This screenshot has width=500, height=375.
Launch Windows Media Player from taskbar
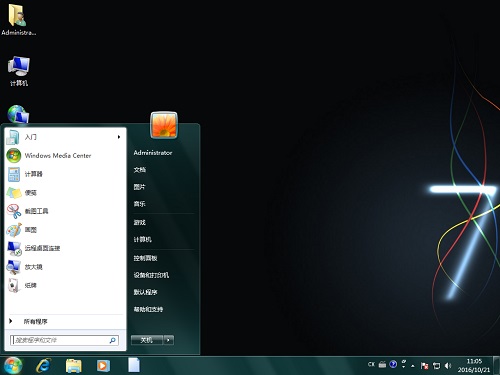point(103,366)
